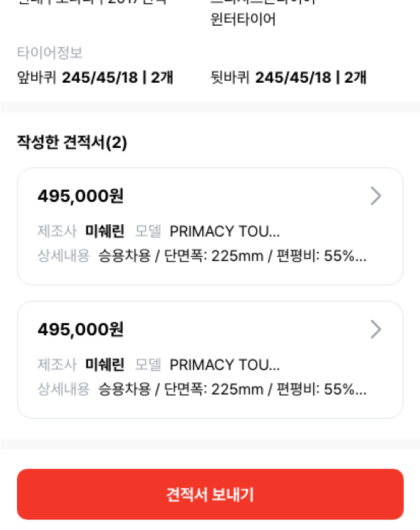Tap the 타이어정보 section label

point(49,53)
